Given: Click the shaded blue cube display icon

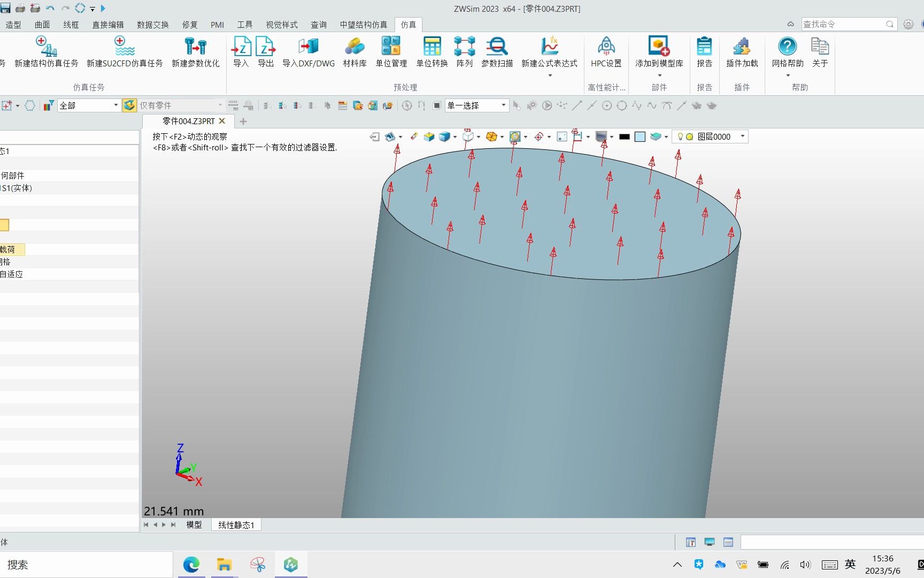Looking at the screenshot, I should (x=444, y=137).
